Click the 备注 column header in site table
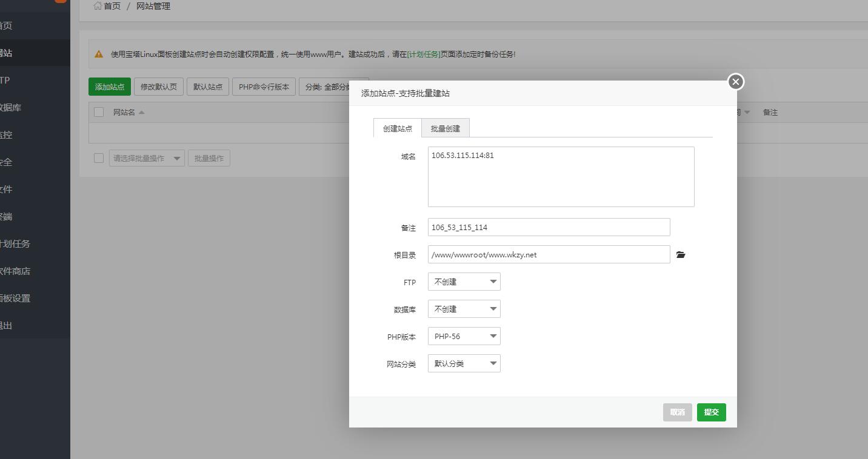Image resolution: width=868 pixels, height=459 pixels. click(x=770, y=112)
